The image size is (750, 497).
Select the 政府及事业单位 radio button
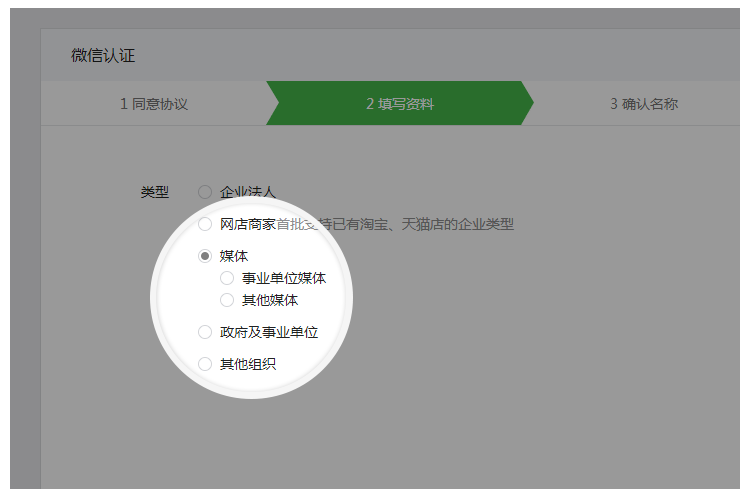(205, 332)
